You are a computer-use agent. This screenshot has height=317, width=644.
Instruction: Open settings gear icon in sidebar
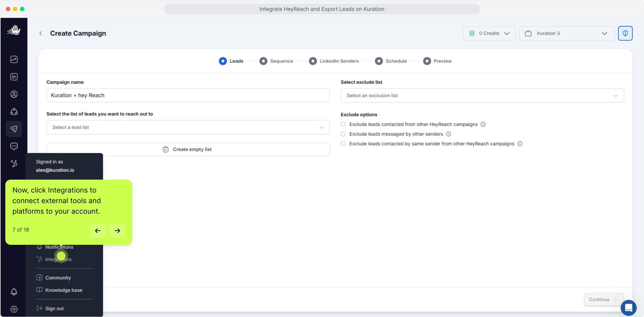coord(14,309)
